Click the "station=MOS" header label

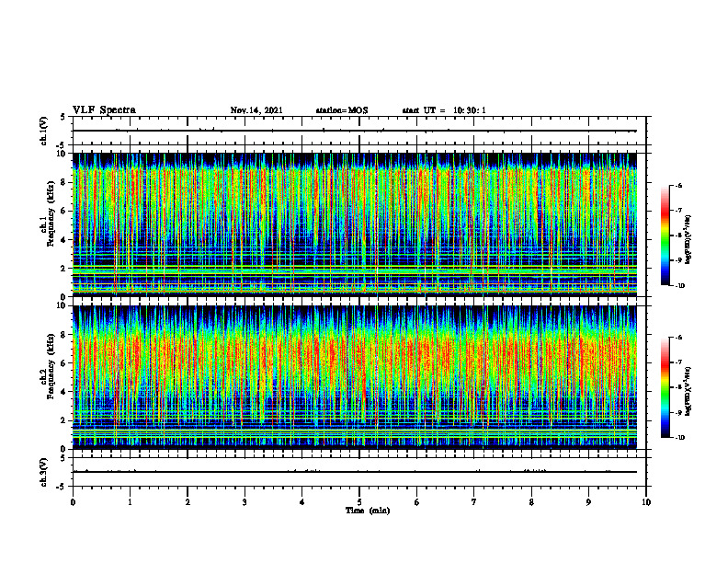coord(342,110)
